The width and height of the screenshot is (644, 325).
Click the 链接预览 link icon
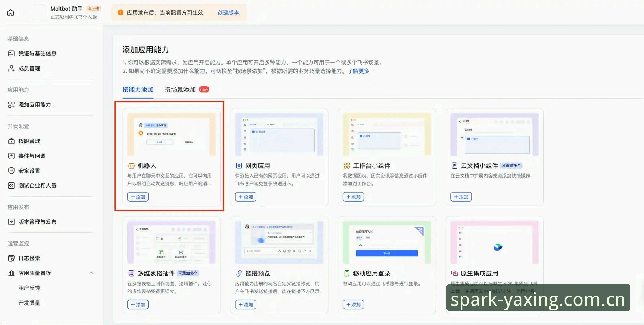[239, 273]
